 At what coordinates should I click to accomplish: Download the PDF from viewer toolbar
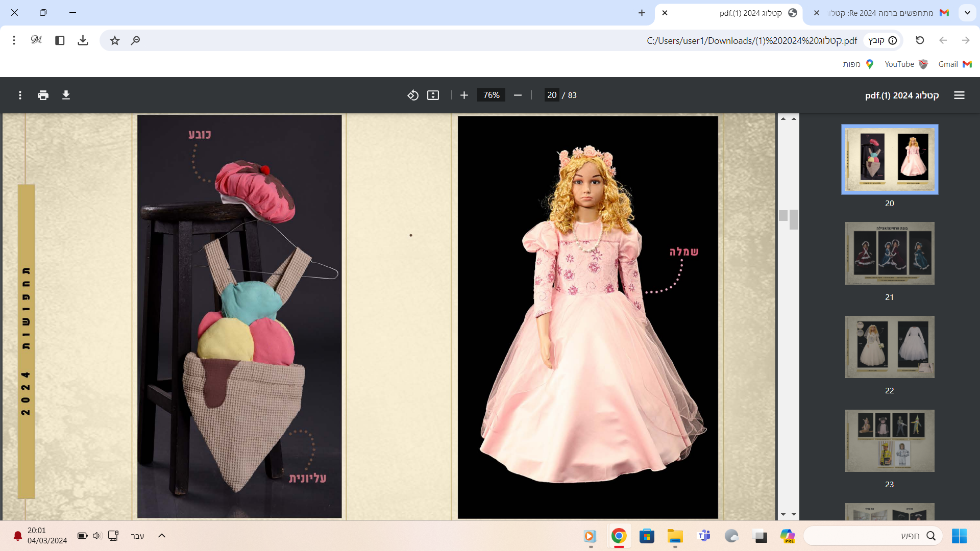coord(66,95)
